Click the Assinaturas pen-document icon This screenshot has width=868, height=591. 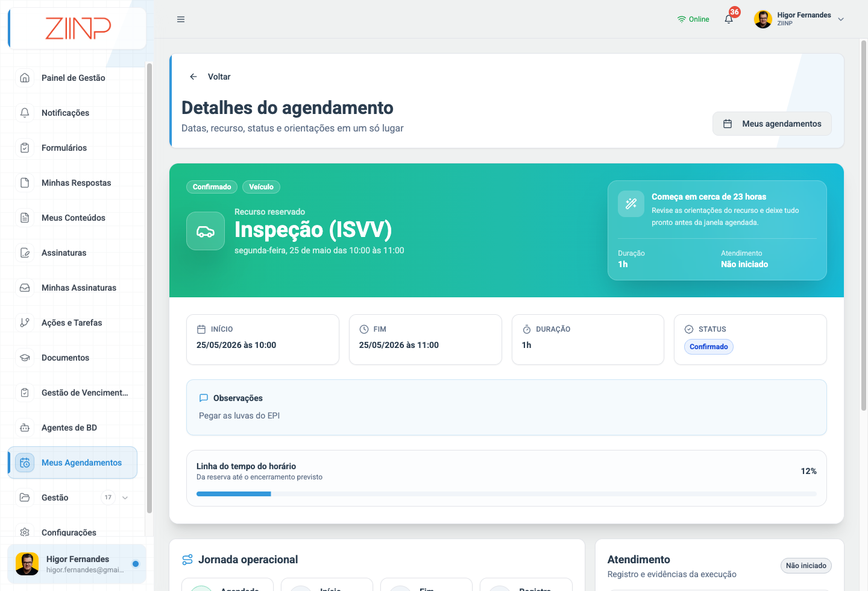tap(25, 253)
